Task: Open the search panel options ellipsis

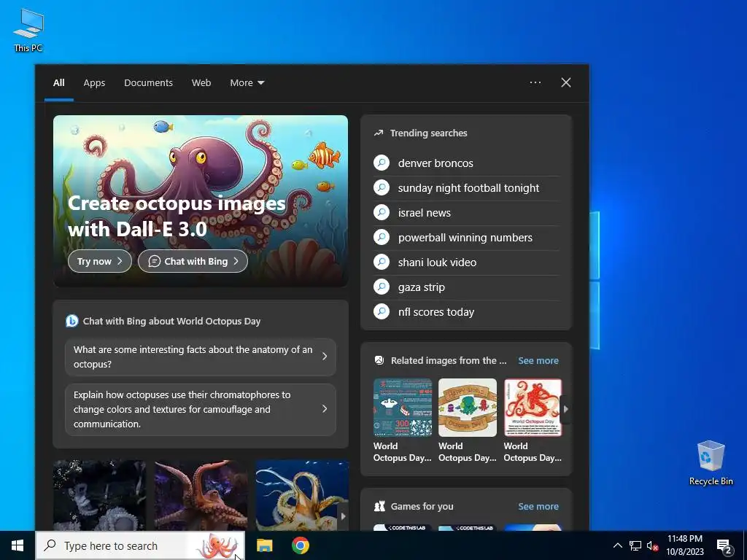Action: pos(535,82)
